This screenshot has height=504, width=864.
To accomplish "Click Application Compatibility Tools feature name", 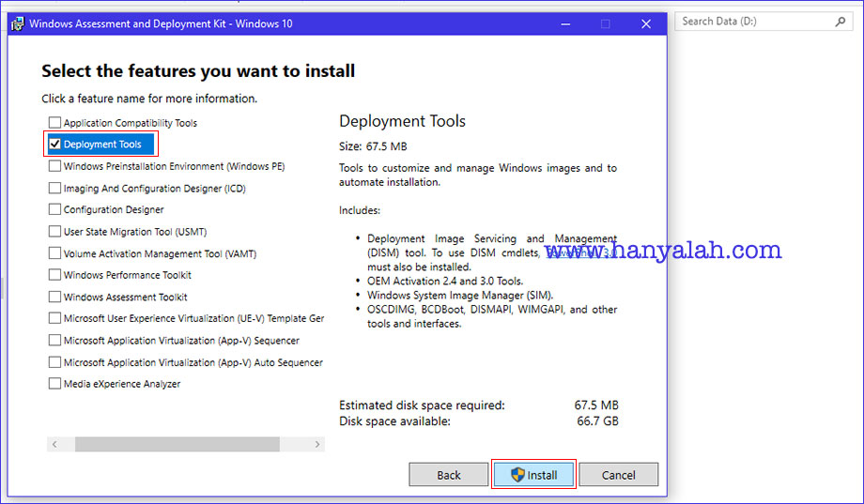I will click(x=130, y=122).
